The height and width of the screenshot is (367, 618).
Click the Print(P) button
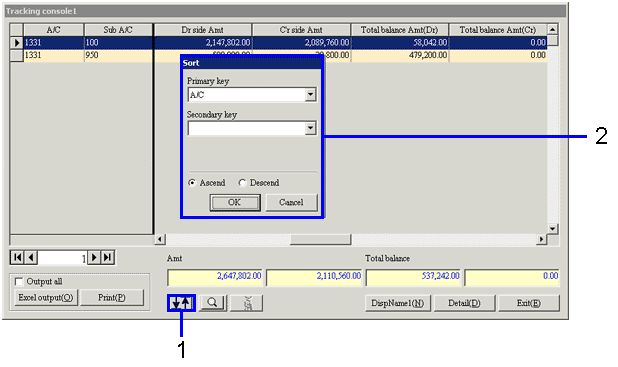112,298
